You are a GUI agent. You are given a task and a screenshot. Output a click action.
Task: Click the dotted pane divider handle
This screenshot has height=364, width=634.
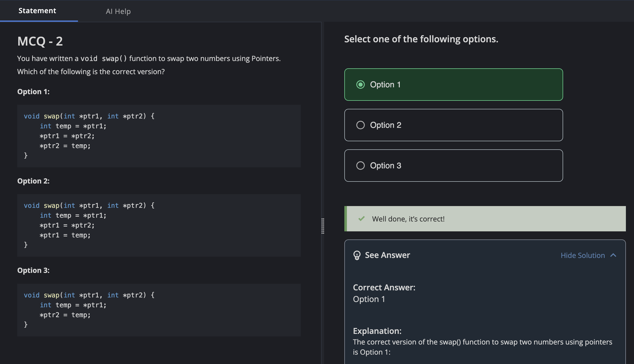pyautogui.click(x=323, y=226)
